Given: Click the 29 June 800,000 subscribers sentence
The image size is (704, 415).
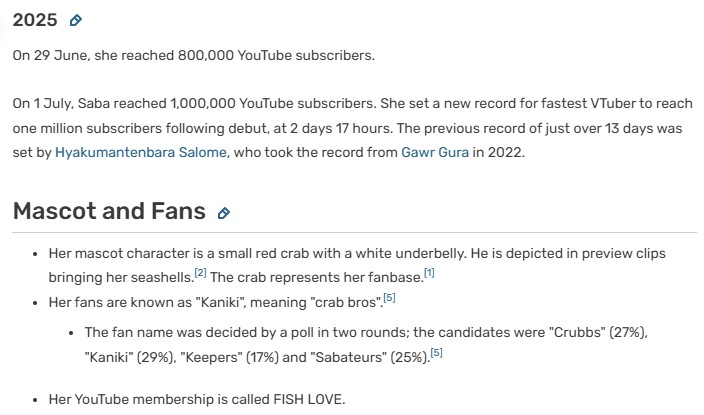Looking at the screenshot, I should tap(193, 55).
